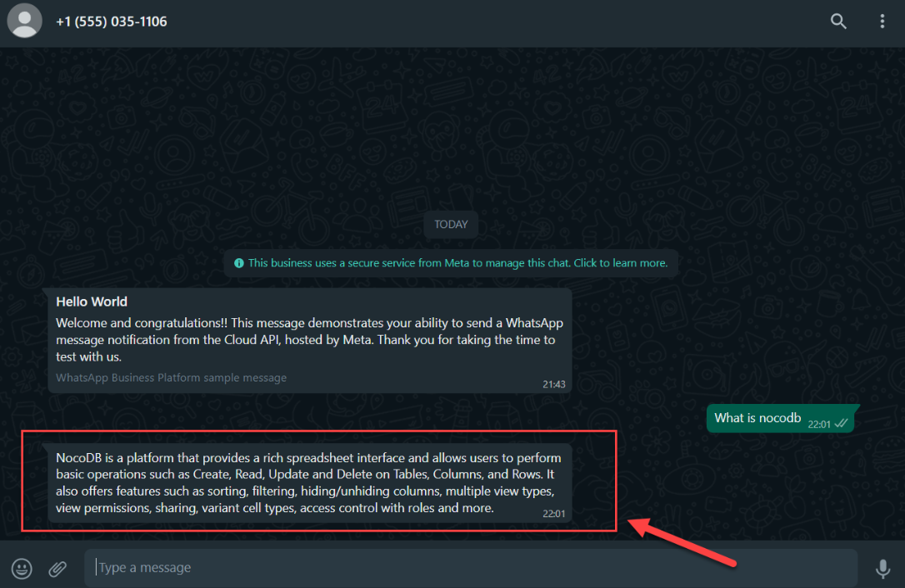Open the chat search magnifier icon

click(x=838, y=22)
